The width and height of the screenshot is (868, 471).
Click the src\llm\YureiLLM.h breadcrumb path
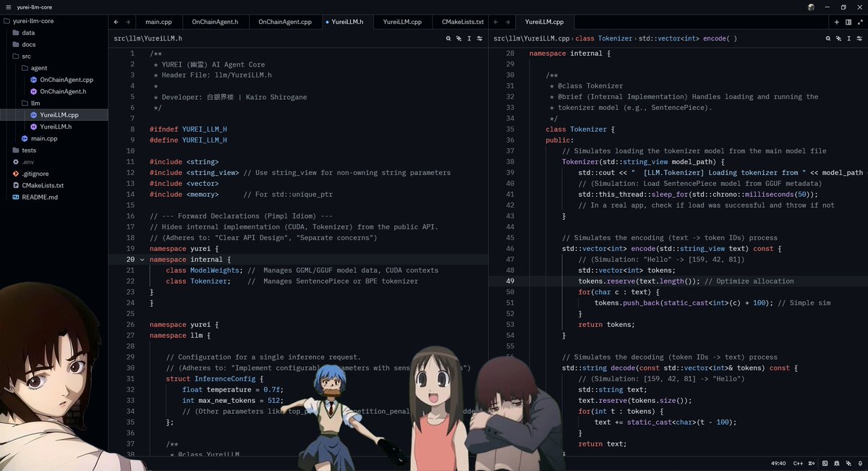pyautogui.click(x=148, y=38)
